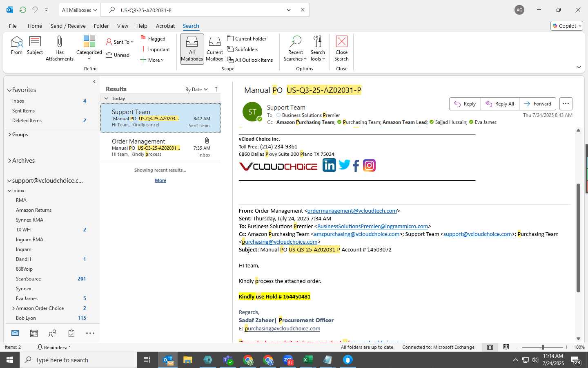Click the Send/Receive sync icon in title bar
The image size is (588, 368).
tap(23, 10)
